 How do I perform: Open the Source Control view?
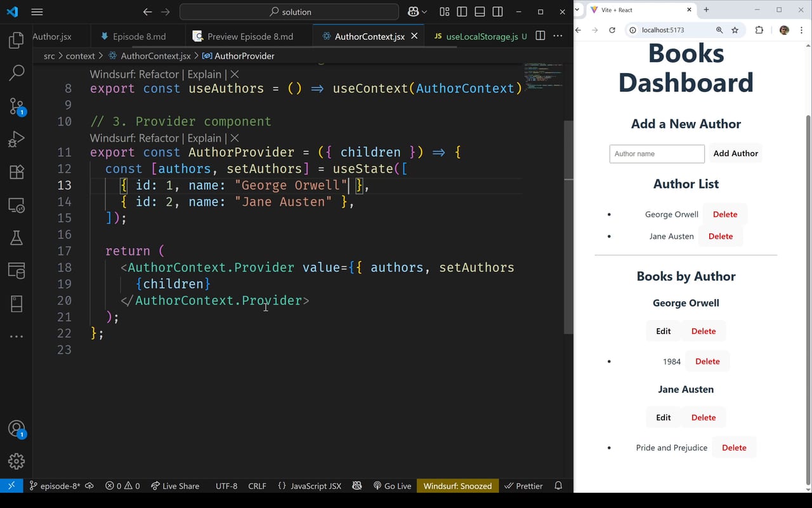[16, 106]
